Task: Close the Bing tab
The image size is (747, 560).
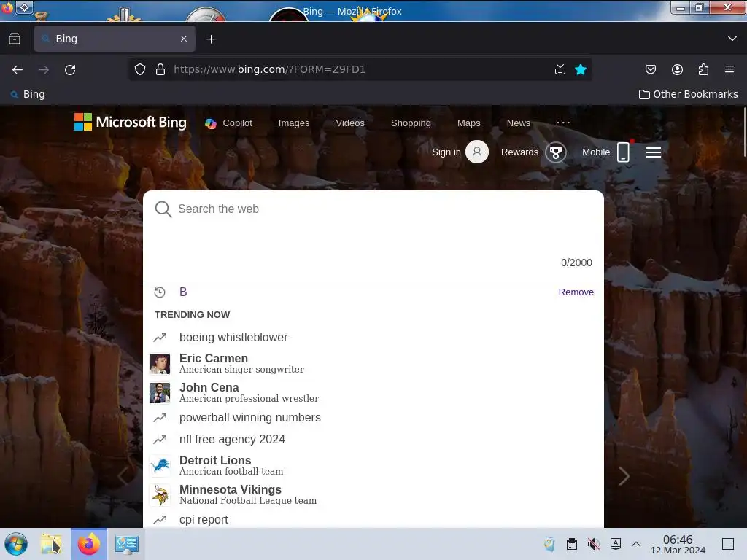Action: point(184,39)
